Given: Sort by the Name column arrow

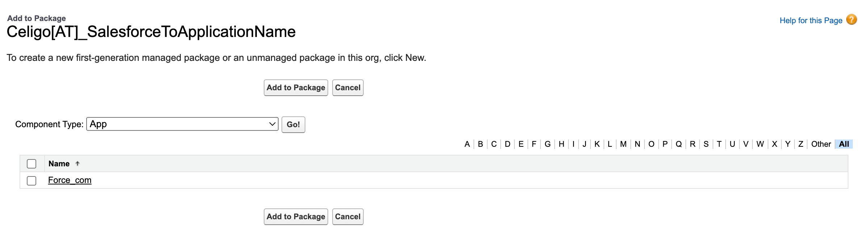Looking at the screenshot, I should pos(78,164).
